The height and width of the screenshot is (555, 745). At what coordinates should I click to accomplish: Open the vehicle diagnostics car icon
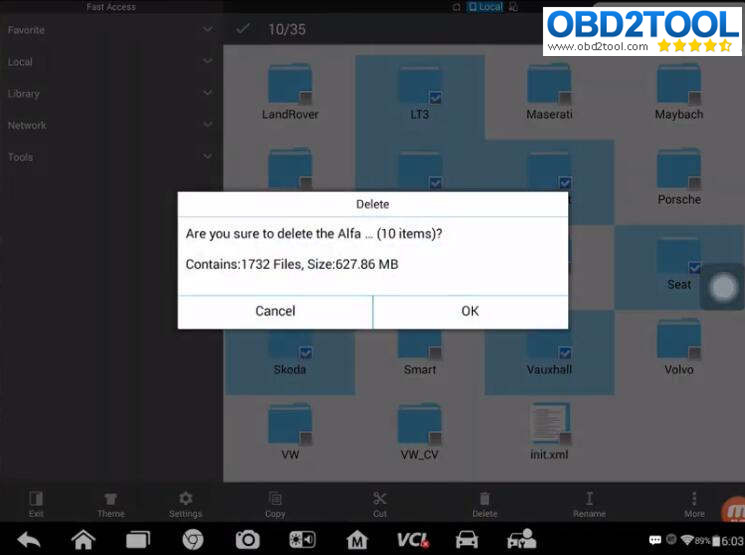(467, 540)
